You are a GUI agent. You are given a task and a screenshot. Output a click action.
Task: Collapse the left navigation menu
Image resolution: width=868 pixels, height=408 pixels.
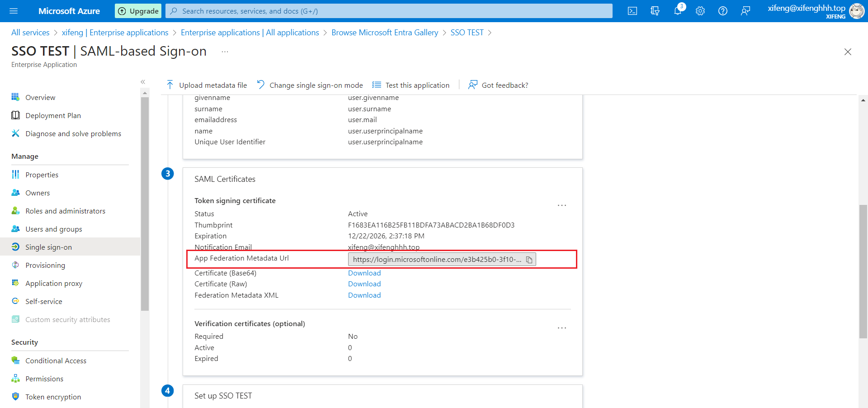tap(143, 82)
